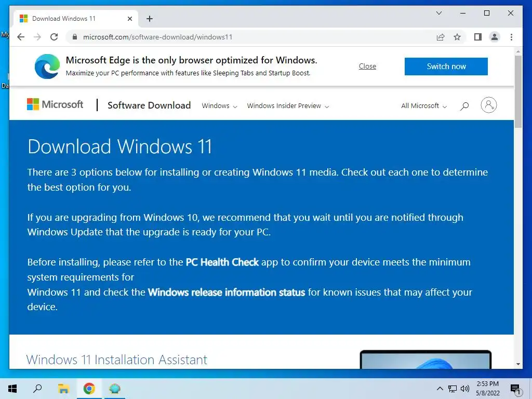Go back using browser back arrow
This screenshot has height=399, width=532.
(x=21, y=37)
